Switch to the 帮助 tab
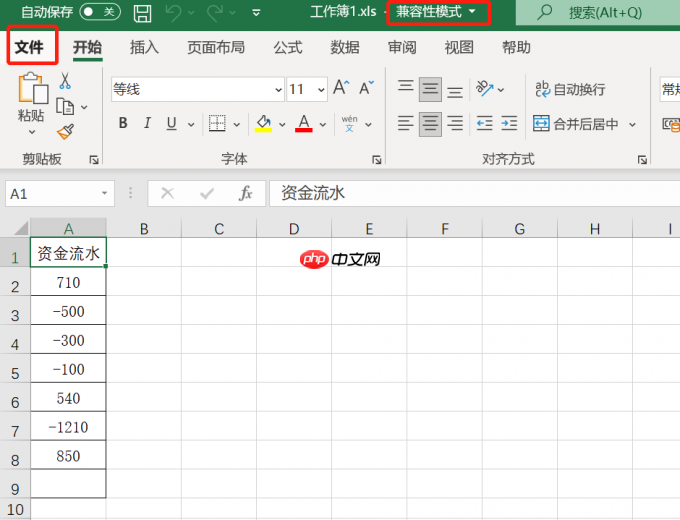 point(516,47)
